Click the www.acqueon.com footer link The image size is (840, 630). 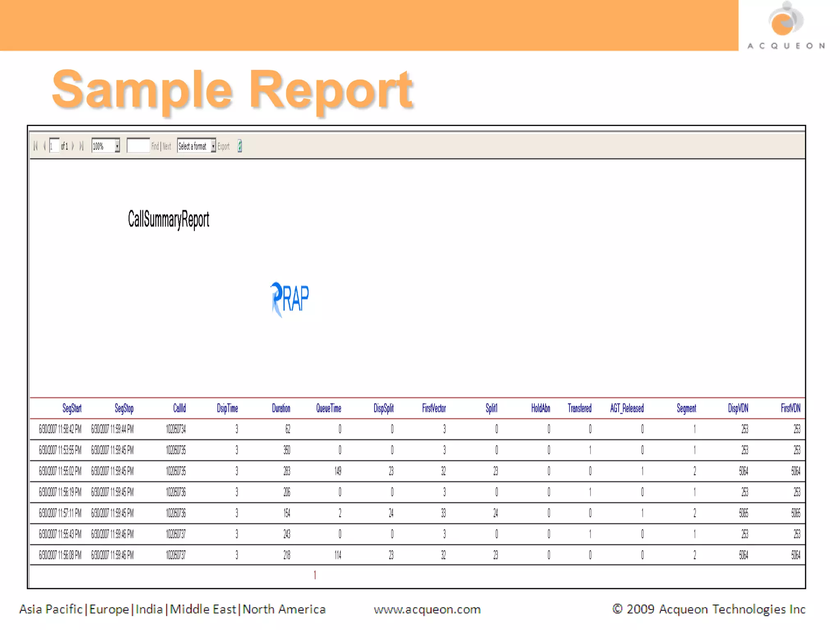pyautogui.click(x=427, y=609)
